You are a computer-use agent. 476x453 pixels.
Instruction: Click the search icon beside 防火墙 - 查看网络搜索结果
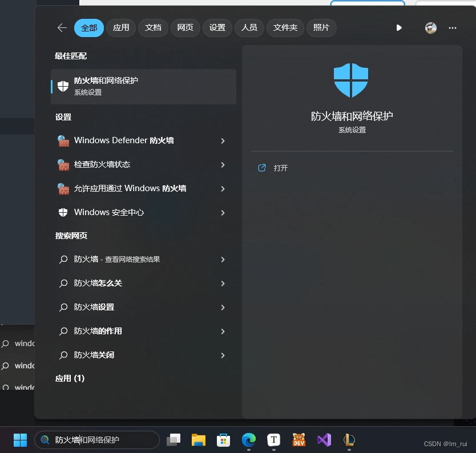(x=63, y=260)
